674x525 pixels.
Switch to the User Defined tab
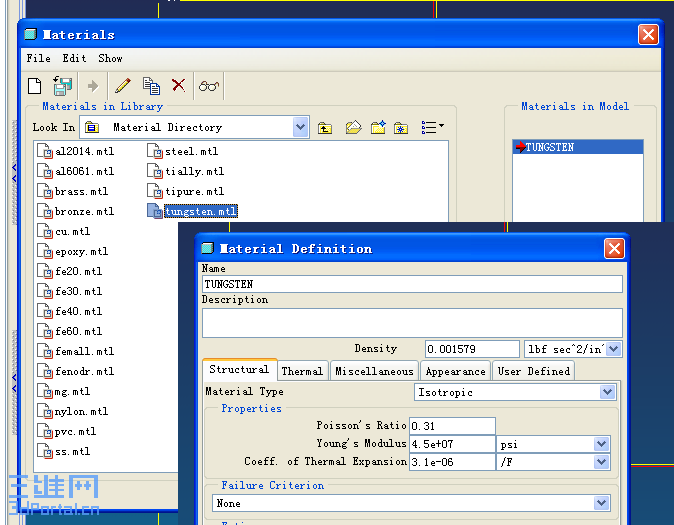pos(533,371)
